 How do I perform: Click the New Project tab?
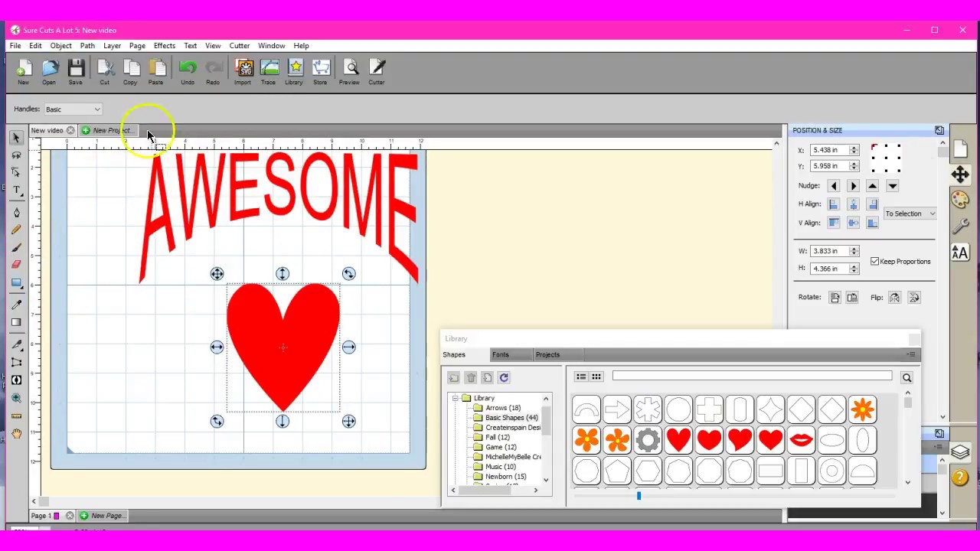108,130
